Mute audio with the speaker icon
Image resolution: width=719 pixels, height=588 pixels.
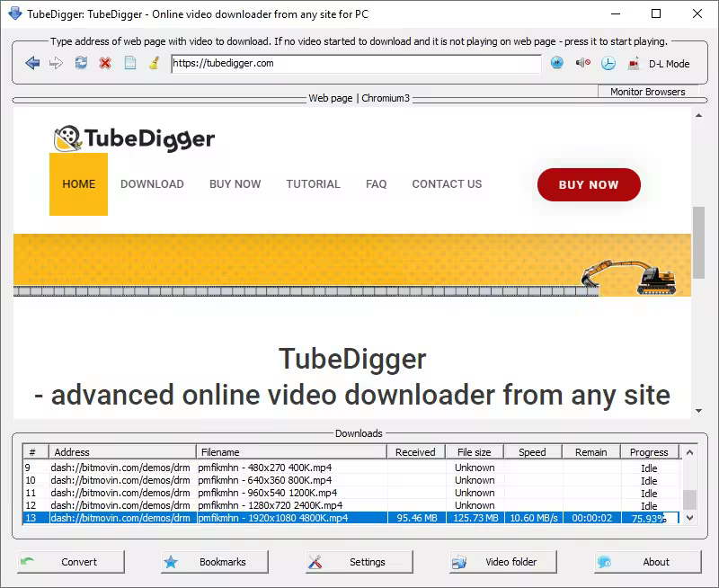(582, 62)
